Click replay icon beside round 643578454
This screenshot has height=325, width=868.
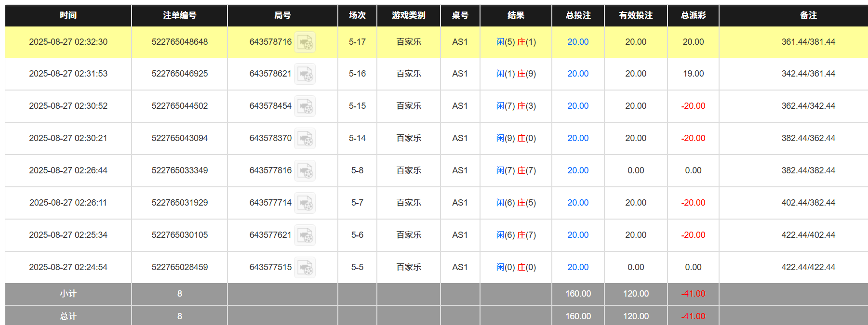(x=305, y=106)
